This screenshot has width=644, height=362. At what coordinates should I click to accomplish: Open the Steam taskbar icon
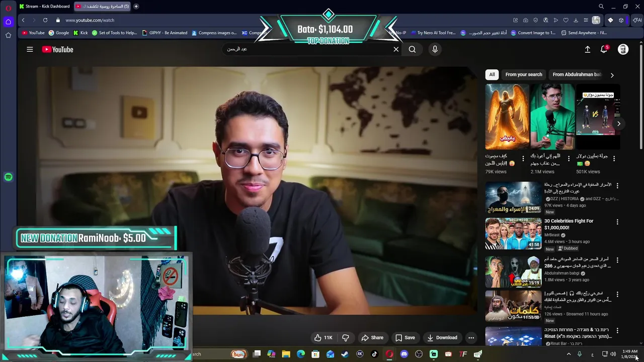345,354
